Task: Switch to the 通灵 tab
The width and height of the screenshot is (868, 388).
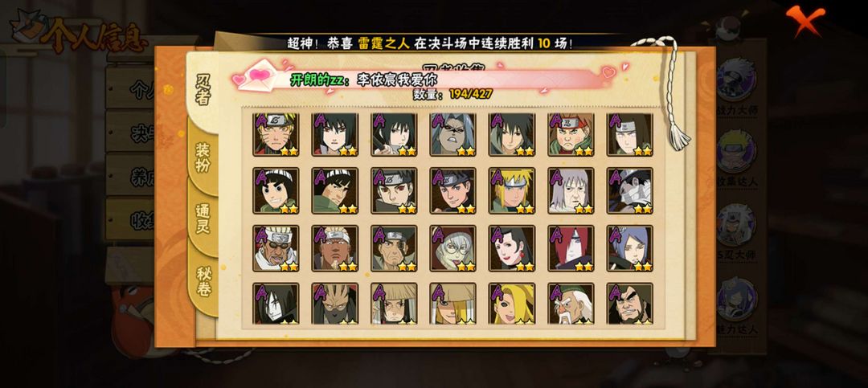Action: point(203,219)
